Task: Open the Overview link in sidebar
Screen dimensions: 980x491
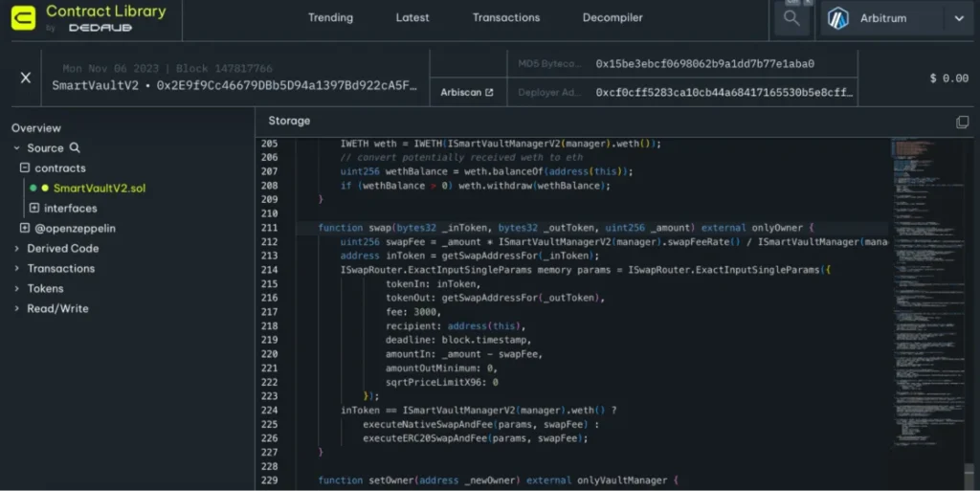Action: 36,128
